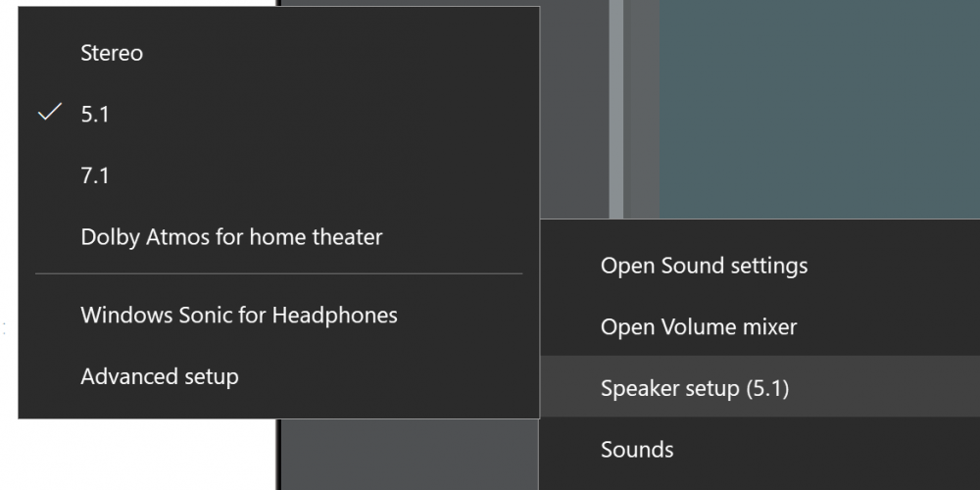Click the light gray vertical strip

tap(616, 108)
